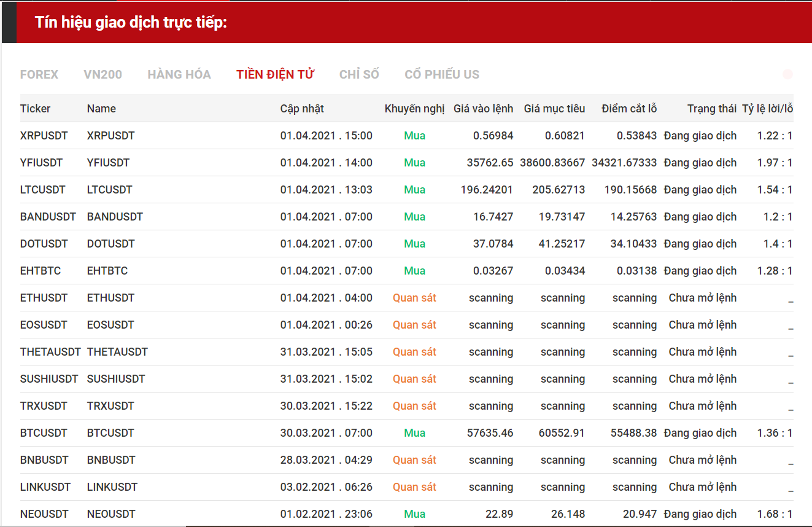
Task: Click the Giá vào lệnh column header
Action: point(483,109)
